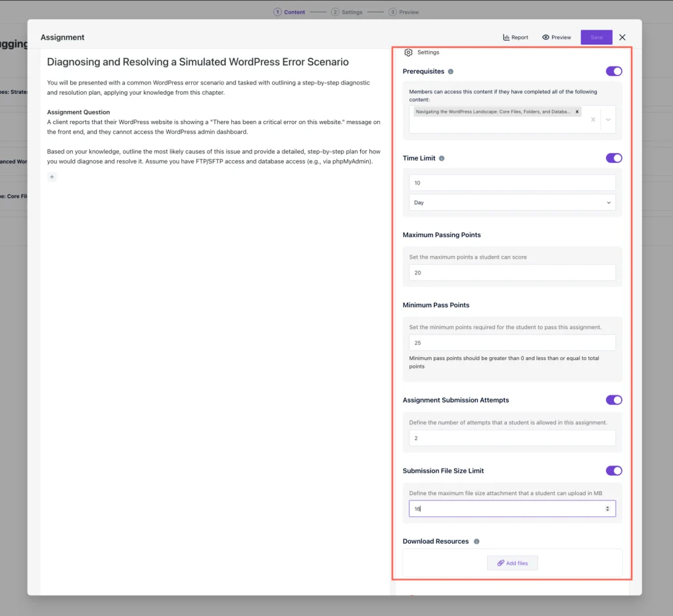The image size is (673, 616).
Task: Go to the Preview step tab
Action: [404, 12]
